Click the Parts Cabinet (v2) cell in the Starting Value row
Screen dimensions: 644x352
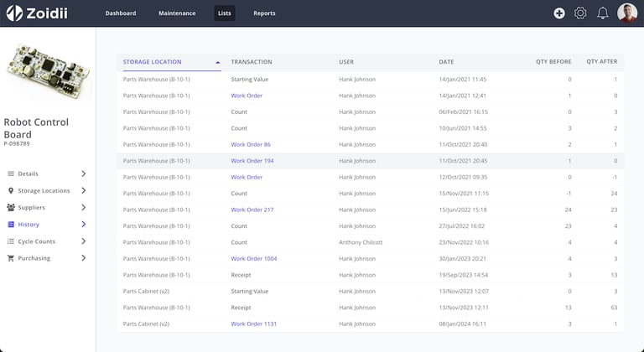point(146,291)
